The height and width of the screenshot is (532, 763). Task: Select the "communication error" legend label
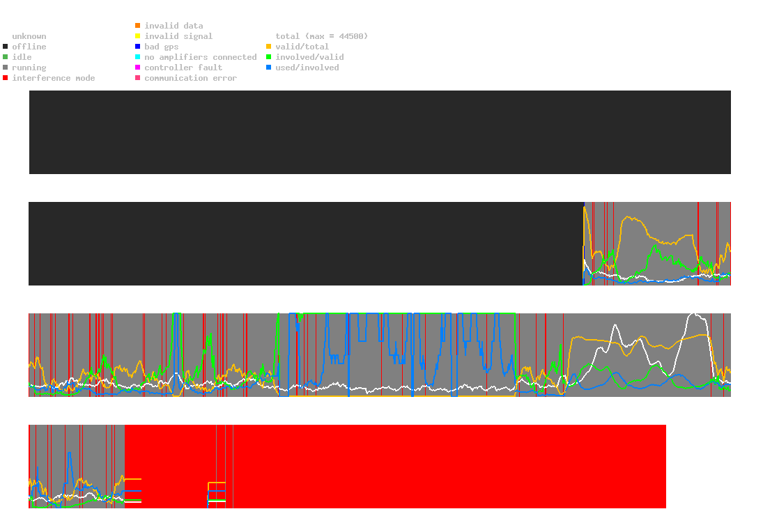tap(191, 78)
